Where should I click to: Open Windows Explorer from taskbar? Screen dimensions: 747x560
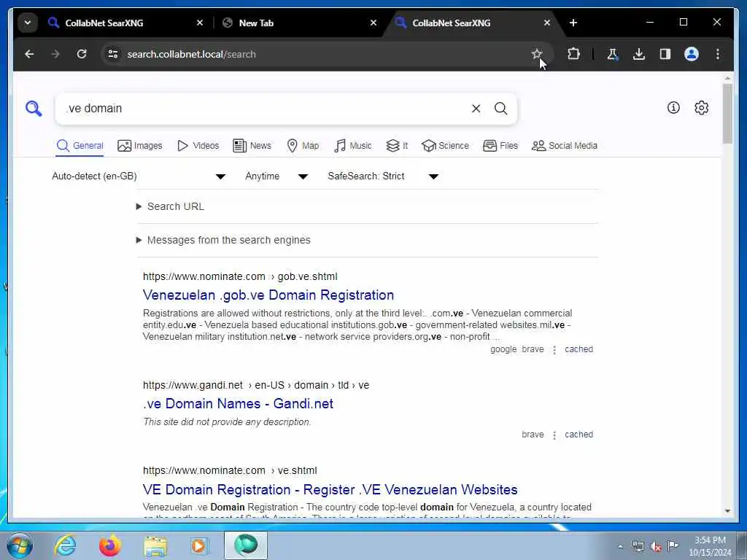[155, 545]
